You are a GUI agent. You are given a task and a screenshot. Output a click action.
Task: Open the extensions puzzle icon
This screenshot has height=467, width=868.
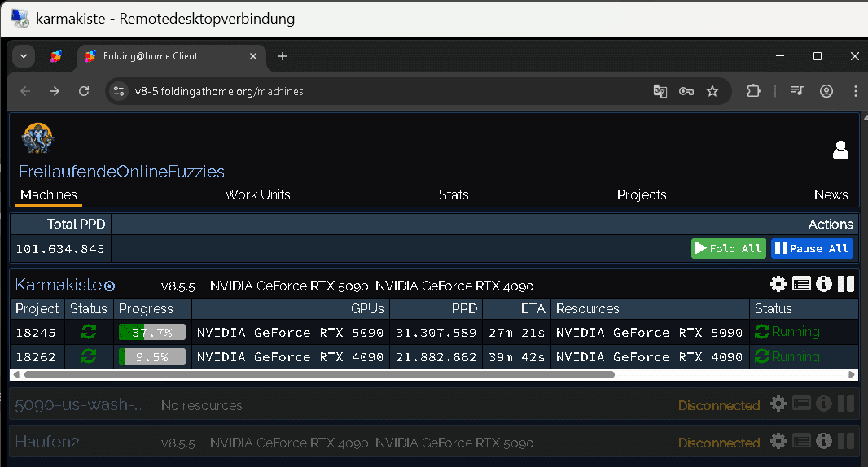click(753, 91)
